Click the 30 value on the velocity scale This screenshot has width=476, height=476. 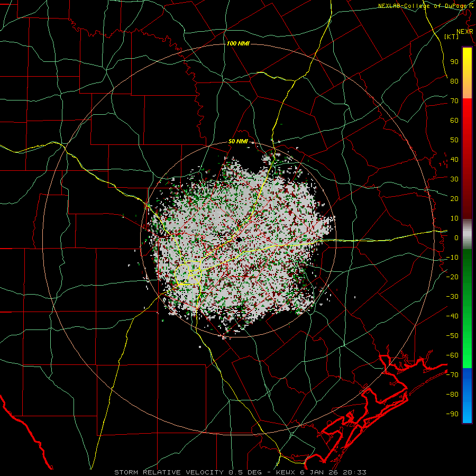(454, 179)
